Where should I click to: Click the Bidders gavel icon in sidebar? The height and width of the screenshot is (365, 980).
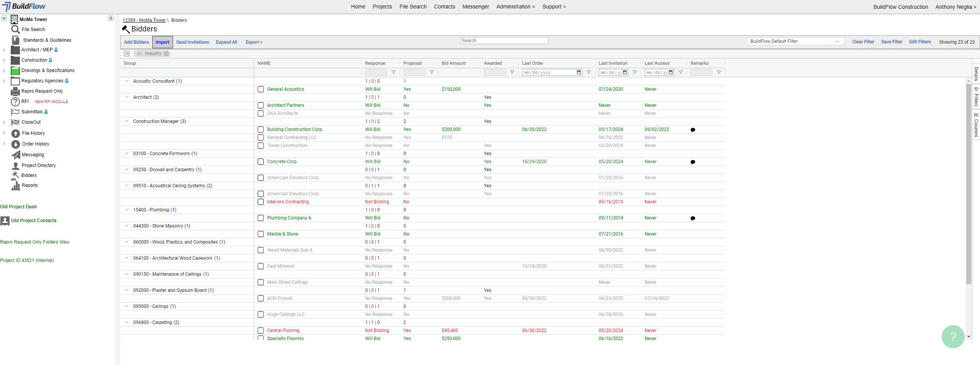[x=16, y=175]
